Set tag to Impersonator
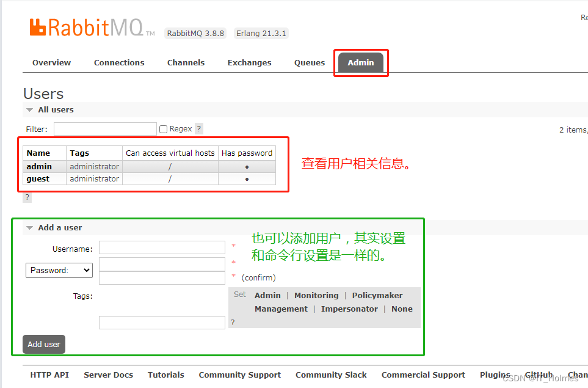588x388 pixels. (x=349, y=309)
